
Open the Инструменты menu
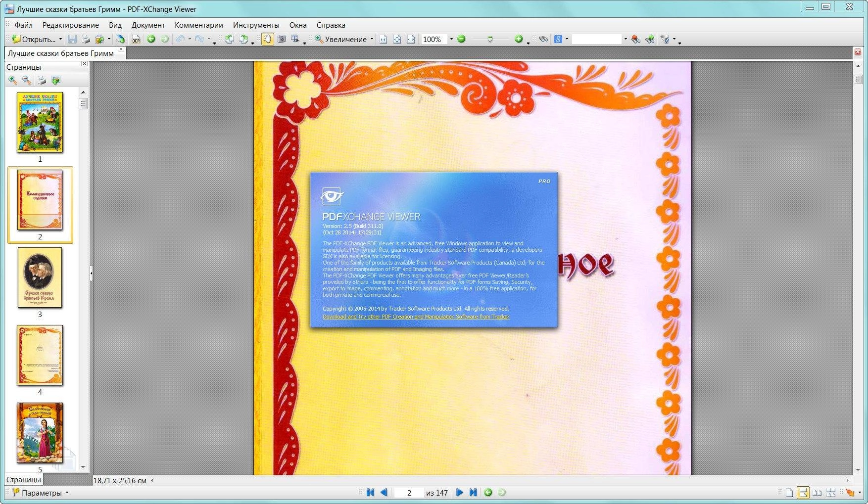click(x=256, y=25)
